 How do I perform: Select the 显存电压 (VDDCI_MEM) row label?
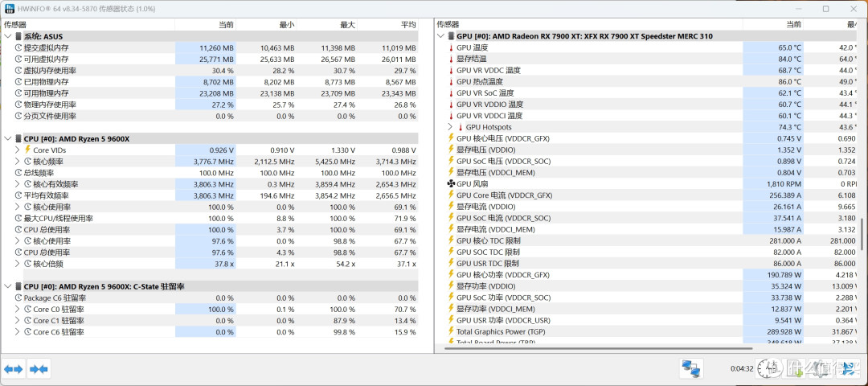pos(495,172)
